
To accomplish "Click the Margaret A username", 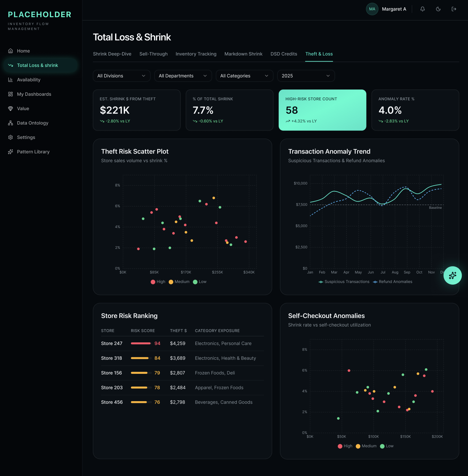I will 394,9.
